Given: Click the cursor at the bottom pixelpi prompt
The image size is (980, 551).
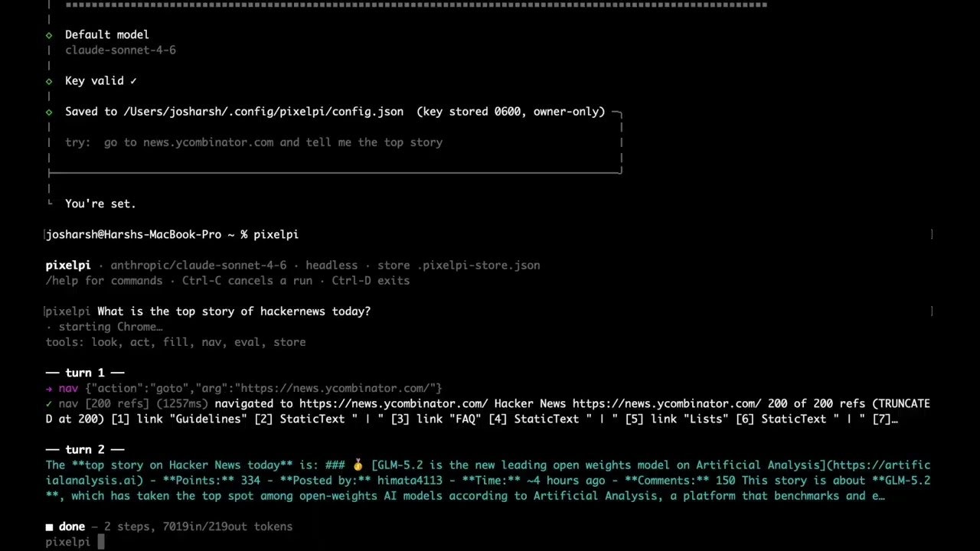Looking at the screenshot, I should [x=100, y=542].
